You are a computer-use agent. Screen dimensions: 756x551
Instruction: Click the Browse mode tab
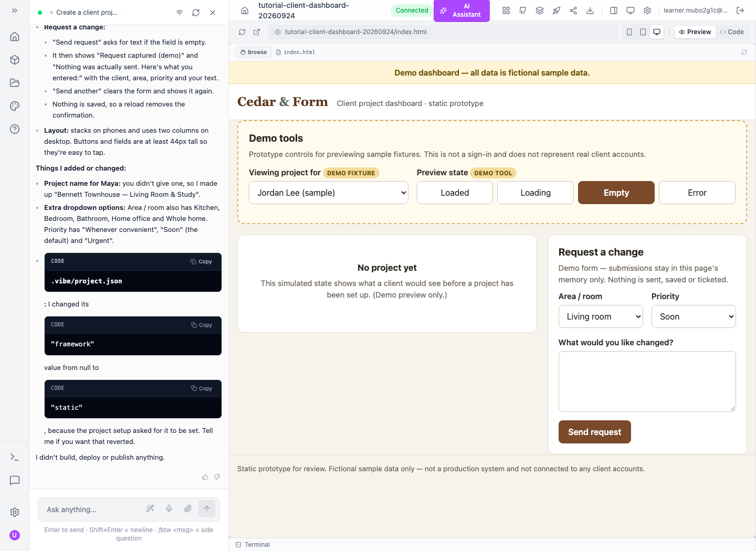pyautogui.click(x=254, y=52)
